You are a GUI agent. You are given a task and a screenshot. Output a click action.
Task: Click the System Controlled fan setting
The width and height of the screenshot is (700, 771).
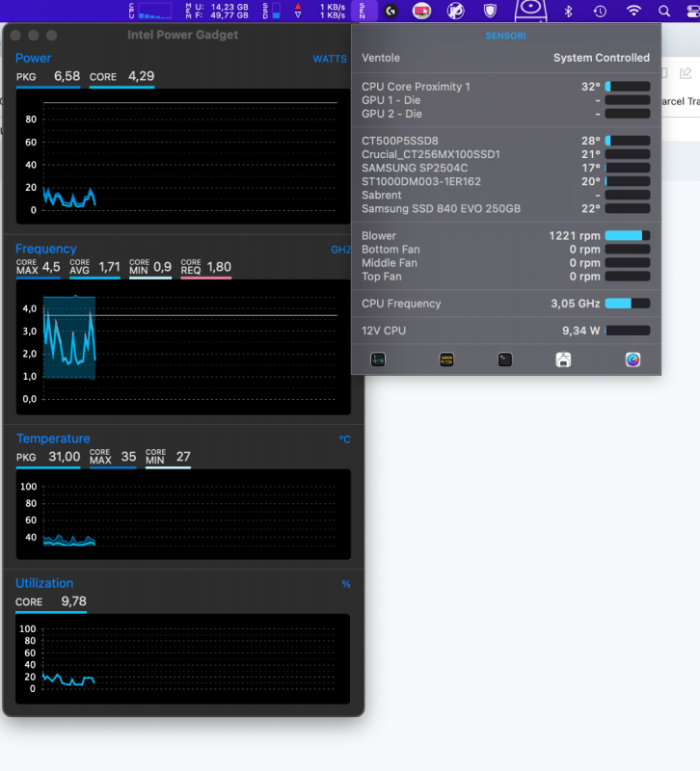pos(601,58)
